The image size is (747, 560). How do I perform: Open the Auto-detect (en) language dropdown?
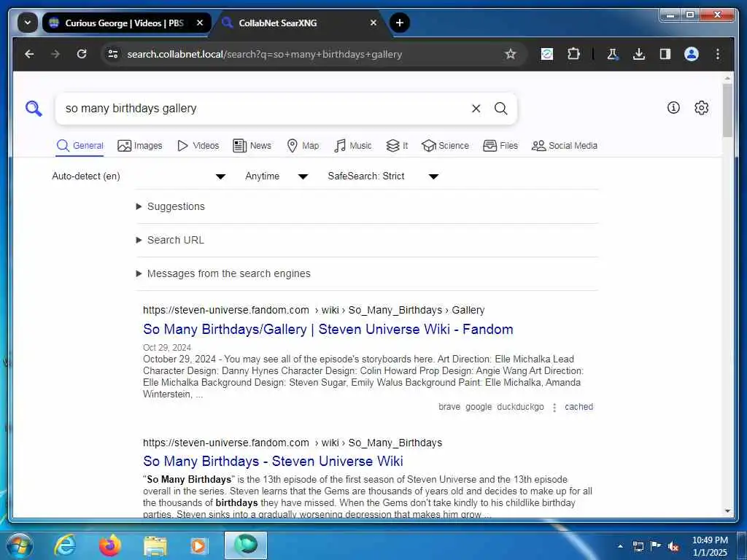[x=138, y=176]
